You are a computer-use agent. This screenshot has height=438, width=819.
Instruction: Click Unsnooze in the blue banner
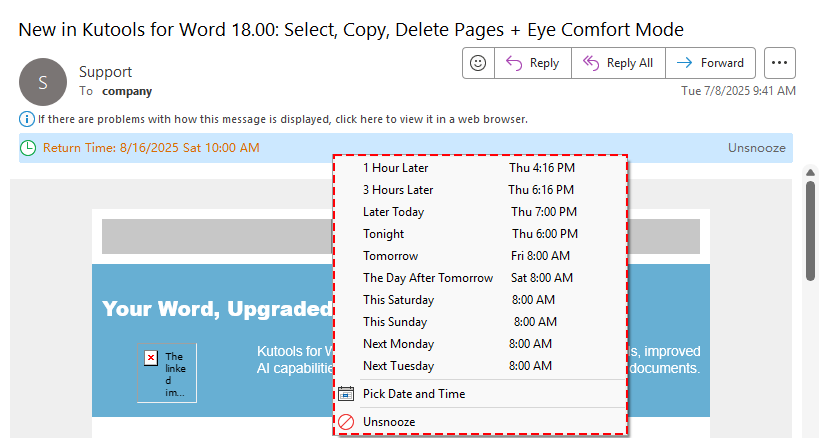coord(756,148)
